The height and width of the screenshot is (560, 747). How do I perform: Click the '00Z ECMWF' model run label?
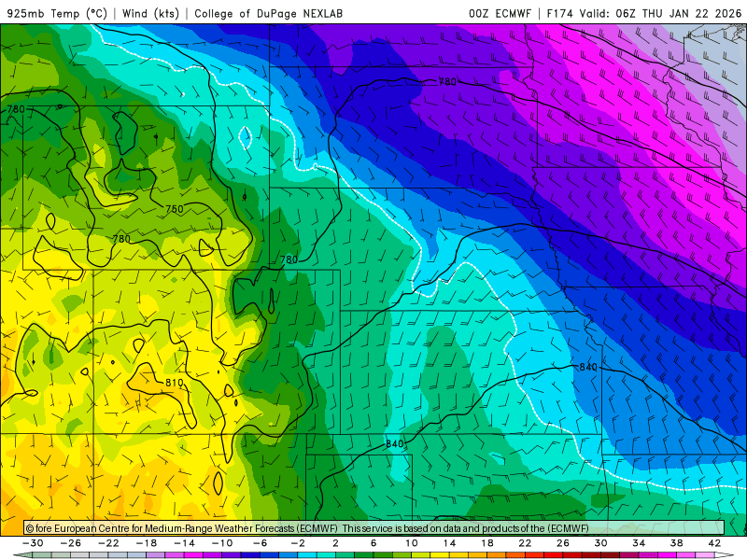click(500, 13)
